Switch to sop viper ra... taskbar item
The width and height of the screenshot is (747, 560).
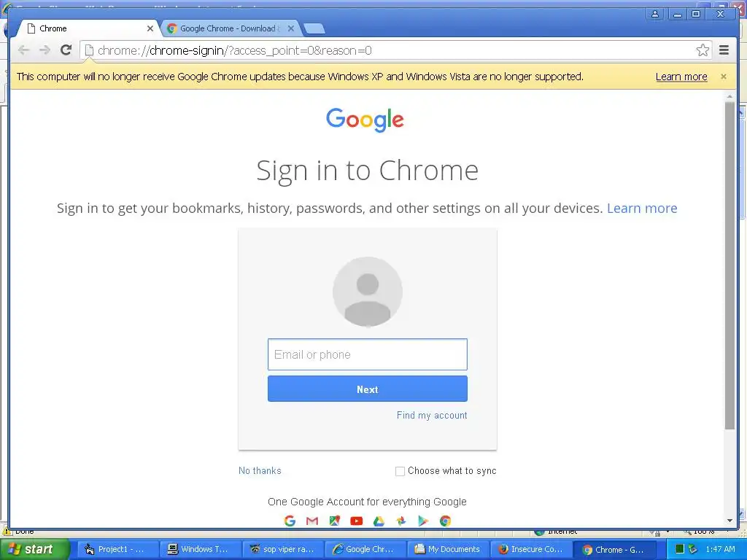tap(283, 549)
